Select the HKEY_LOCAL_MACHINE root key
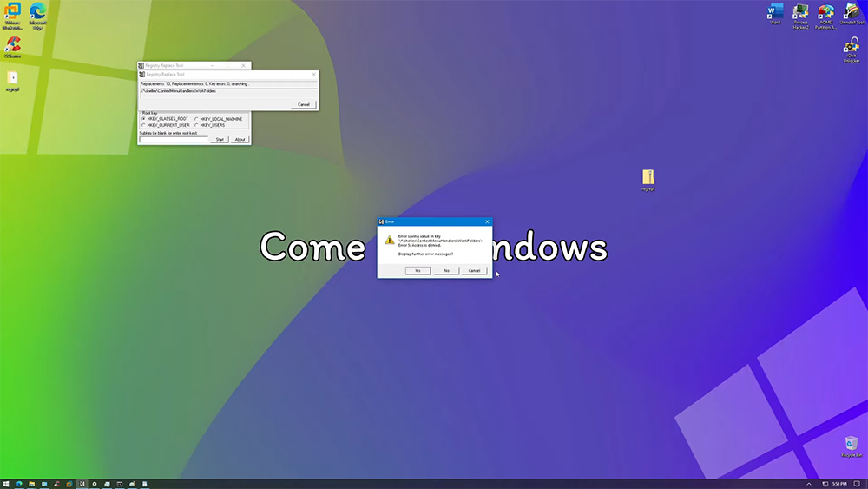This screenshot has height=489, width=868. click(x=196, y=119)
